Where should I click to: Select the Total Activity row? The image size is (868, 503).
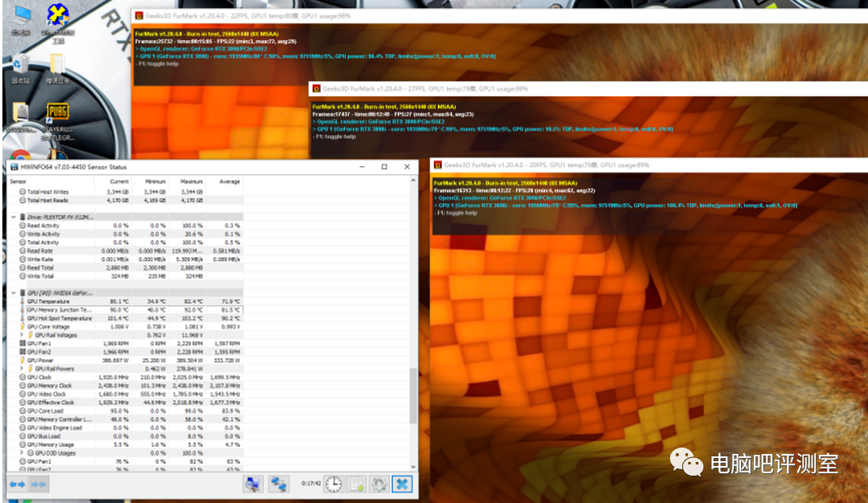pos(125,243)
